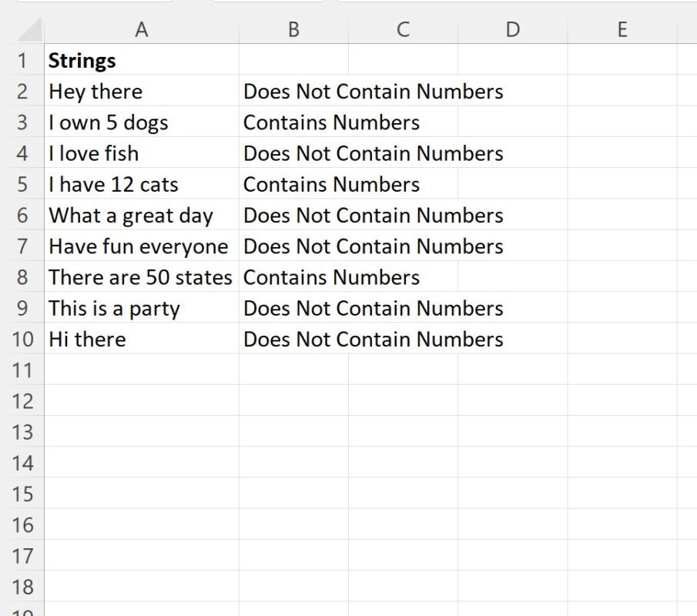Click cell reading I love fish
Image resolution: width=697 pixels, height=616 pixels.
pyautogui.click(x=142, y=152)
